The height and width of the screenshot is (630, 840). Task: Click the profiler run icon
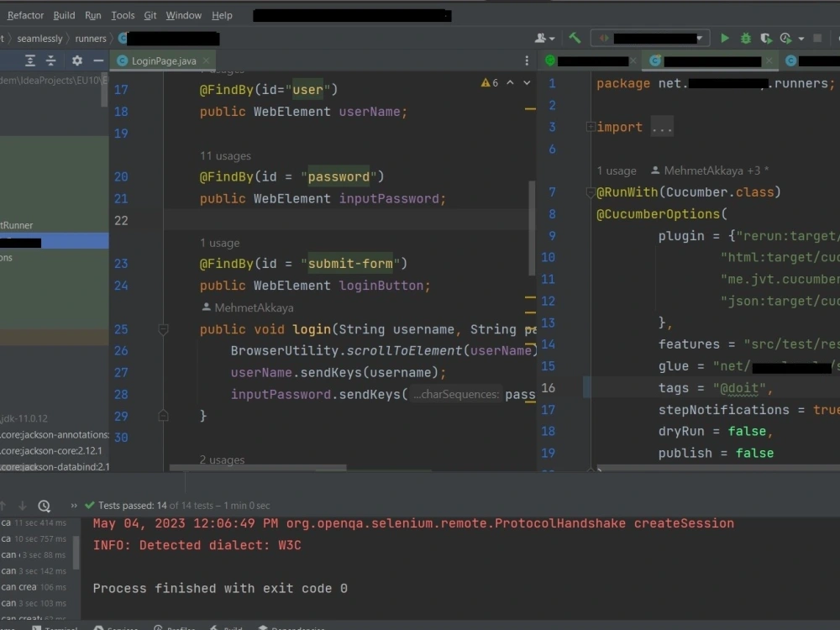click(x=786, y=38)
